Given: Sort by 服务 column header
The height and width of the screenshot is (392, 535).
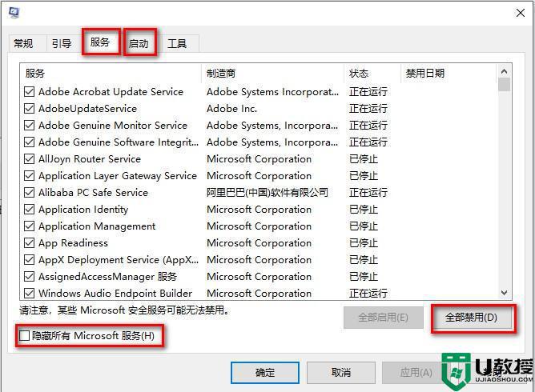Looking at the screenshot, I should (x=111, y=74).
